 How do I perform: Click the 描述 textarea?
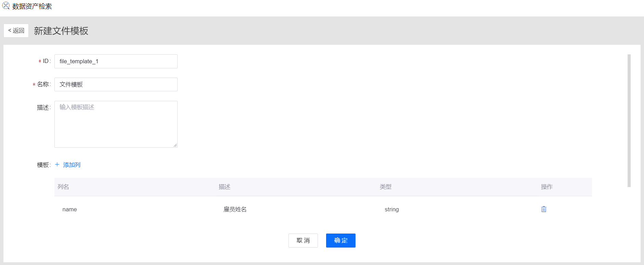point(116,124)
